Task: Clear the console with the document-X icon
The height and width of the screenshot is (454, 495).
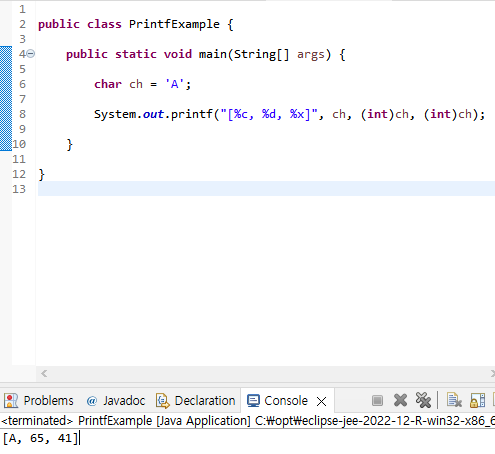Action: tap(454, 400)
